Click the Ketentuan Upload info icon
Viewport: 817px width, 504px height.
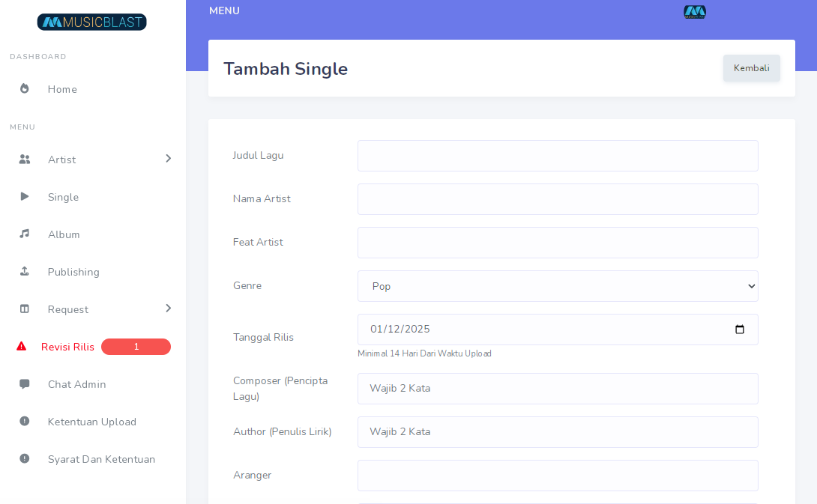coord(25,421)
